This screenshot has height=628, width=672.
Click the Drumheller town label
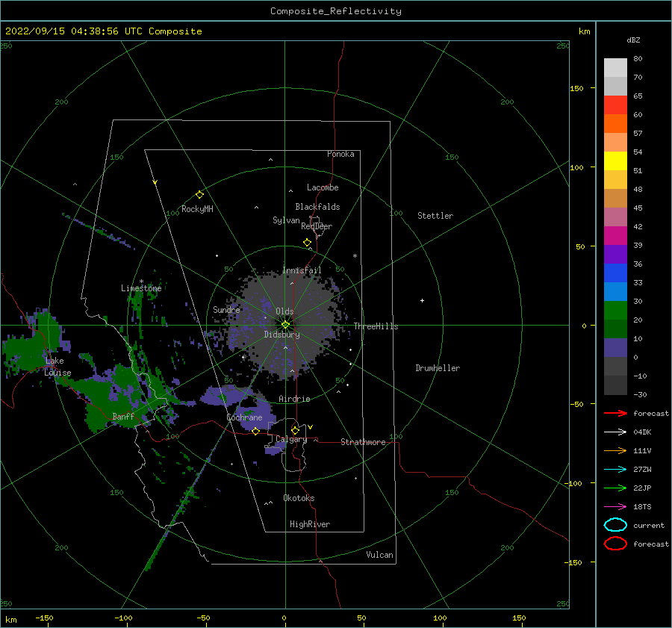(438, 368)
